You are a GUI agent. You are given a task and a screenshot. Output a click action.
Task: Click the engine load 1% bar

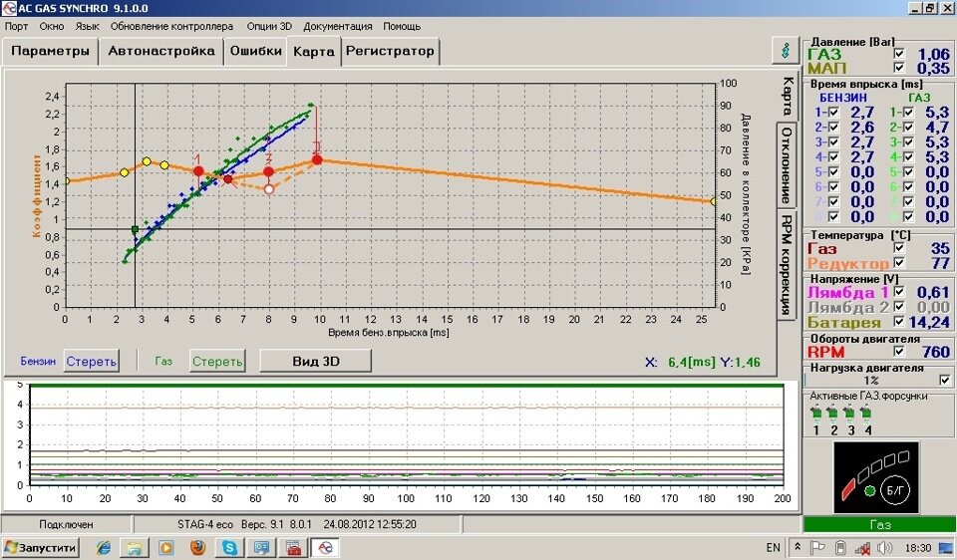pos(871,380)
